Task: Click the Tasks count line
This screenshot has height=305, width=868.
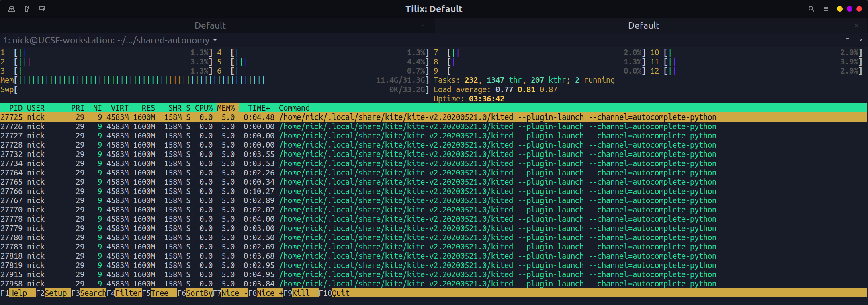Action: point(524,80)
